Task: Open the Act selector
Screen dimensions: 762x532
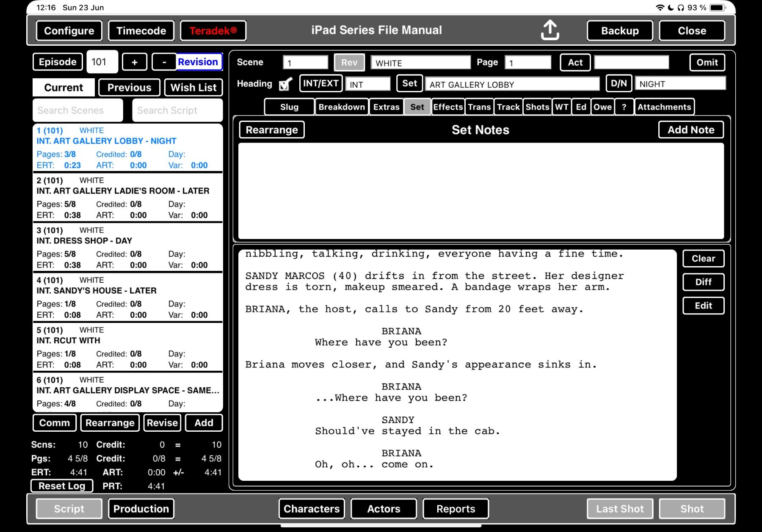Action: click(x=575, y=63)
